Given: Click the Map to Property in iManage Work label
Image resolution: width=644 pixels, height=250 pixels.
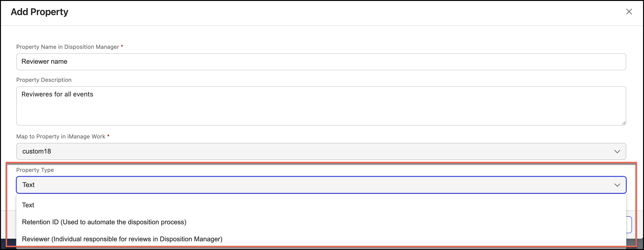Looking at the screenshot, I should [x=61, y=137].
